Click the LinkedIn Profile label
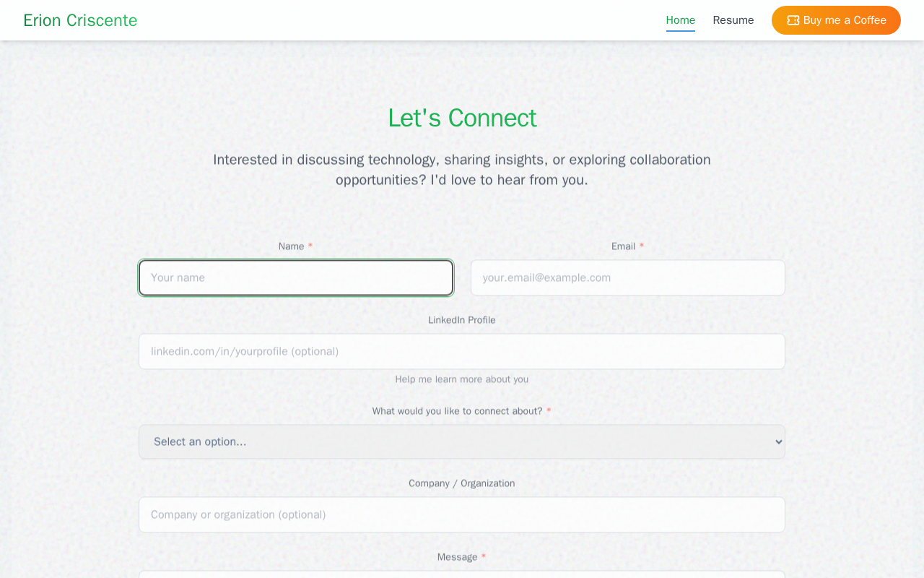This screenshot has height=578, width=924. pyautogui.click(x=462, y=320)
